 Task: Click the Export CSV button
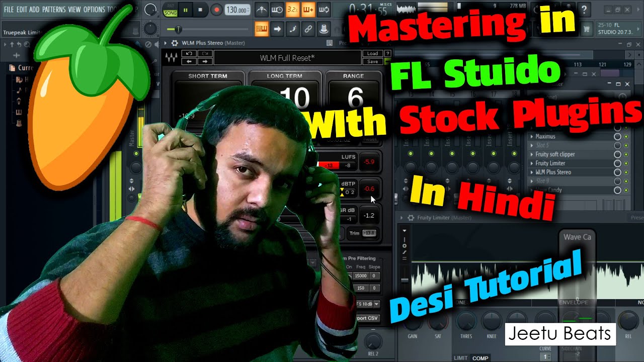pyautogui.click(x=367, y=318)
